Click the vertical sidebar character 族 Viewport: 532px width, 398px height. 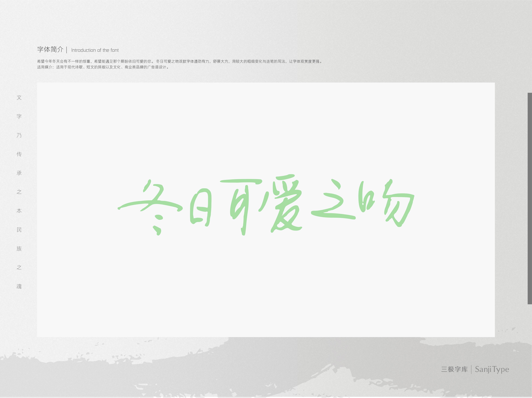pos(19,249)
